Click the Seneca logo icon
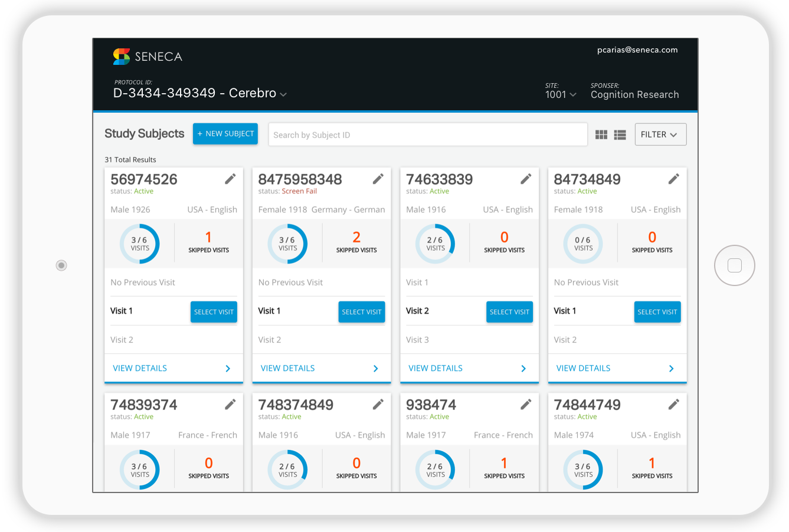The height and width of the screenshot is (532, 789). coord(122,57)
